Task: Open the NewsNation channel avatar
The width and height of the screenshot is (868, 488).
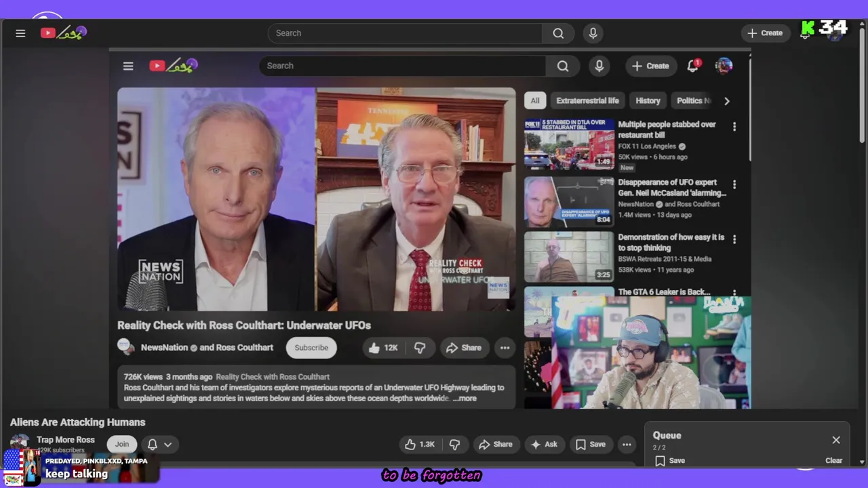Action: click(x=126, y=346)
